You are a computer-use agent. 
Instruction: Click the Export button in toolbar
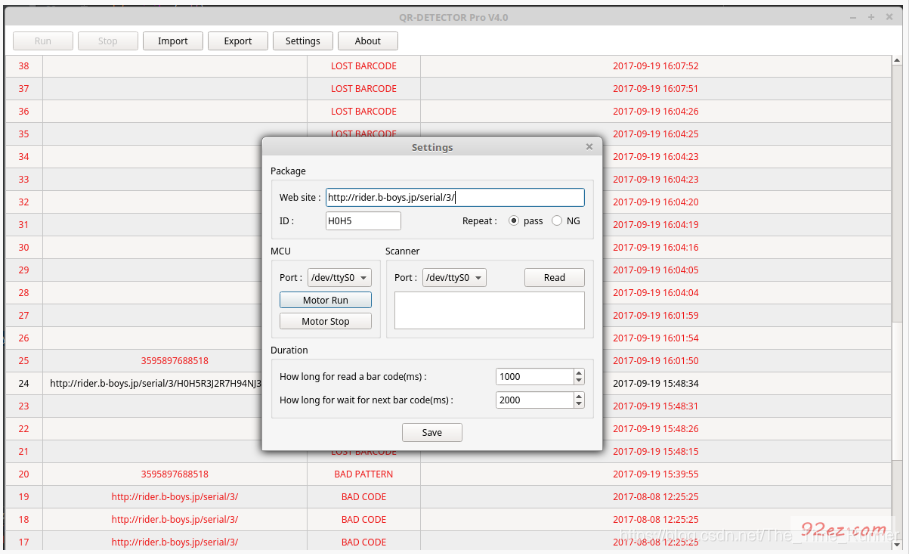238,41
